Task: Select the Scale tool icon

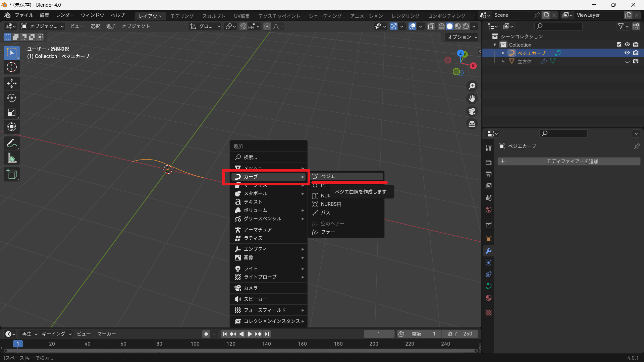Action: [x=12, y=112]
